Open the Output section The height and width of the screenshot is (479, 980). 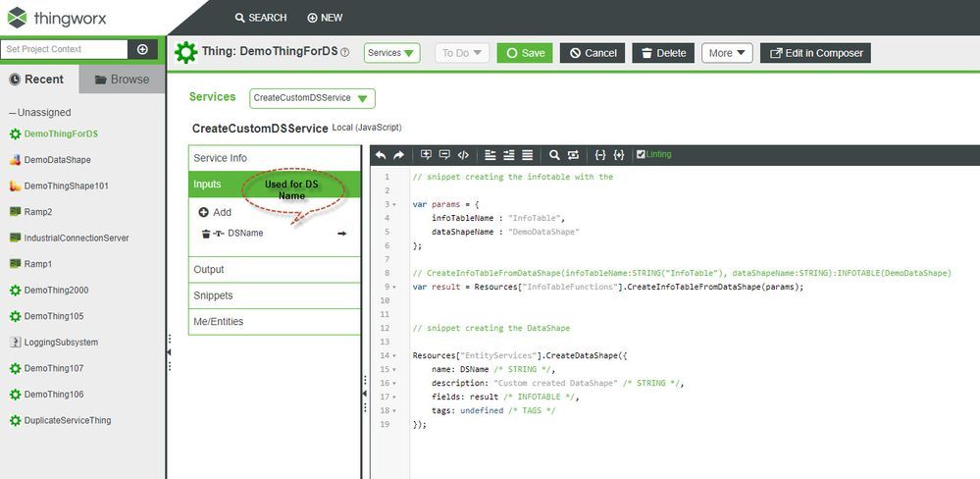coord(275,270)
